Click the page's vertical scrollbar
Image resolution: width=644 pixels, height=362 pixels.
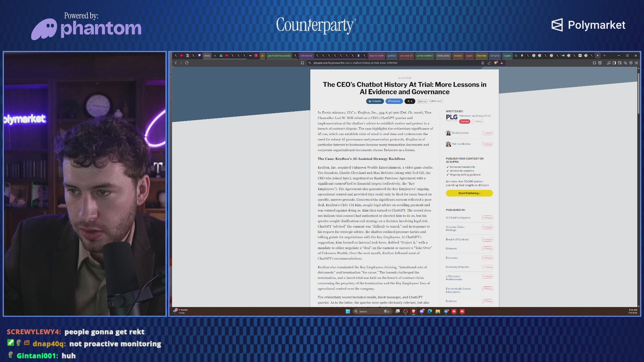(x=639, y=94)
